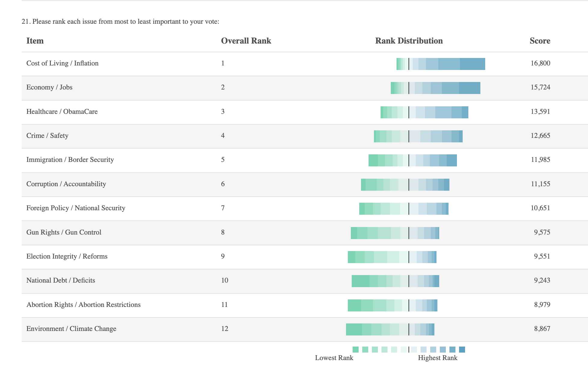Click the Item column header
Screen dimensions: 588x379
tap(35, 41)
